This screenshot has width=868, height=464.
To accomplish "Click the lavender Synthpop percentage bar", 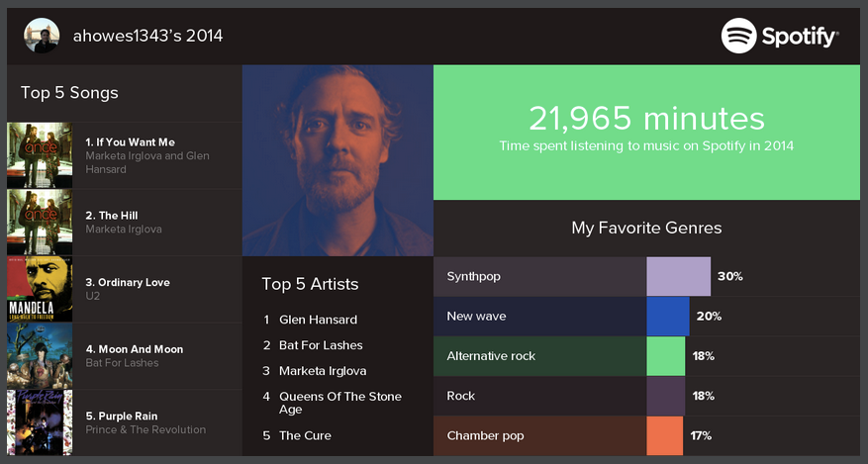I will 679,276.
